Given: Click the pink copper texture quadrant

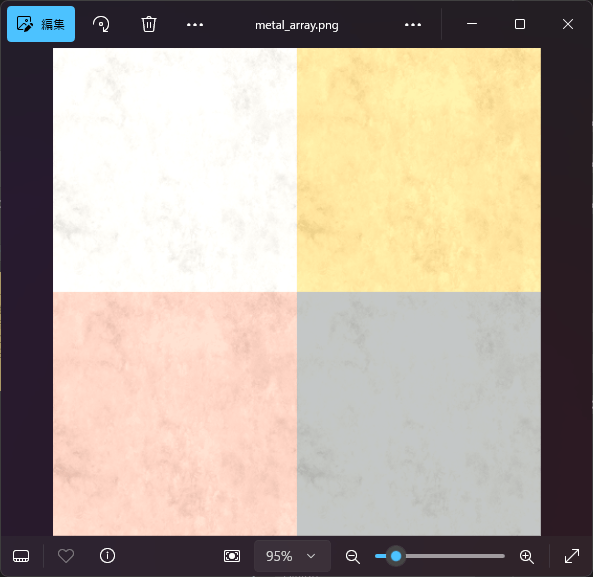Looking at the screenshot, I should (x=175, y=414).
